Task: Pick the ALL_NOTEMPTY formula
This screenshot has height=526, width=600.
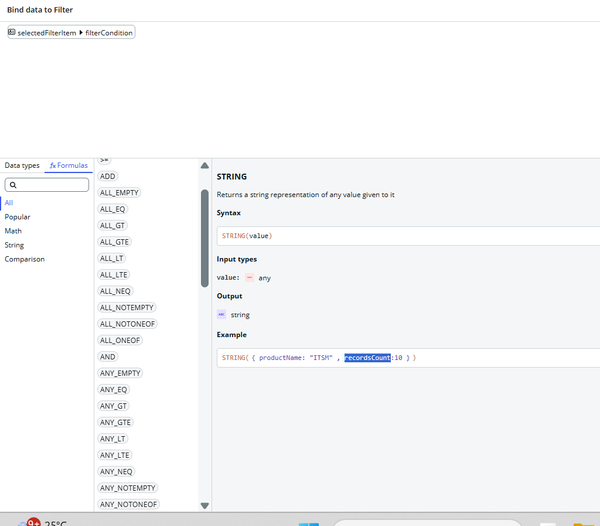Action: click(127, 308)
